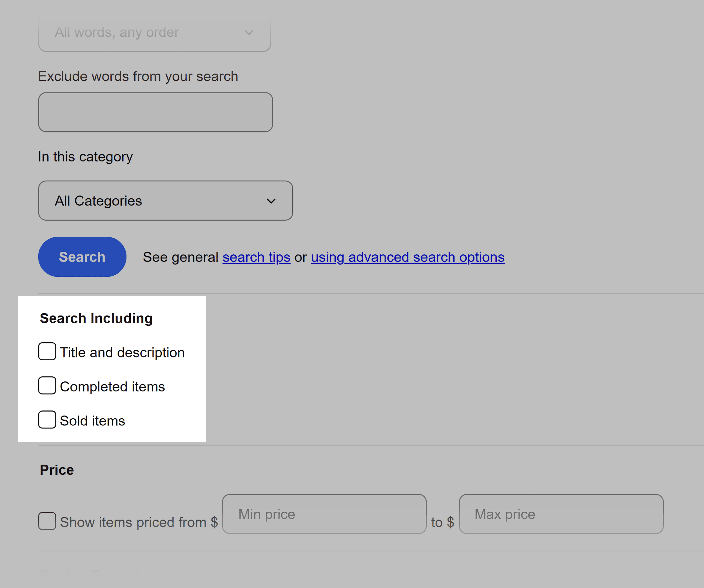The image size is (704, 588).
Task: Tick the Sold items checkbox
Action: 47,420
